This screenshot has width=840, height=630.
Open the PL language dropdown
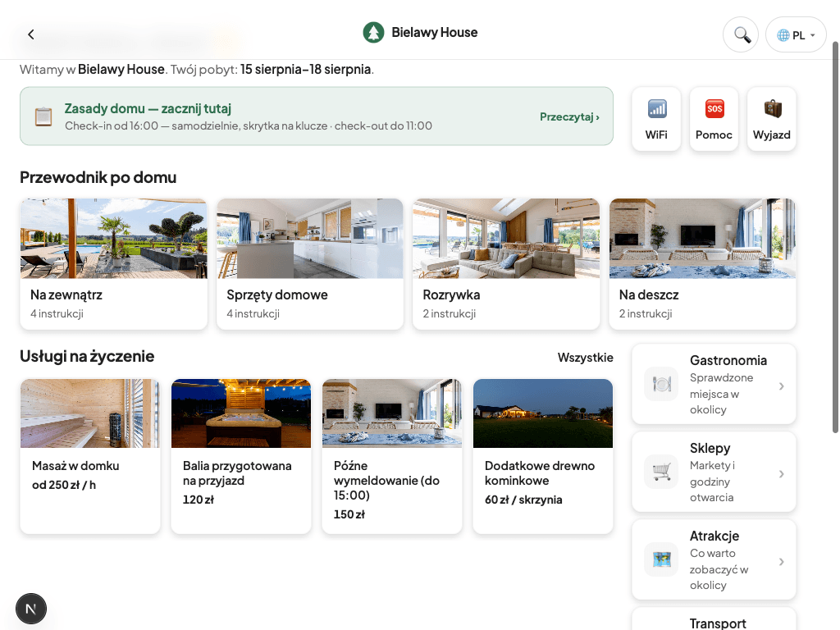(796, 34)
